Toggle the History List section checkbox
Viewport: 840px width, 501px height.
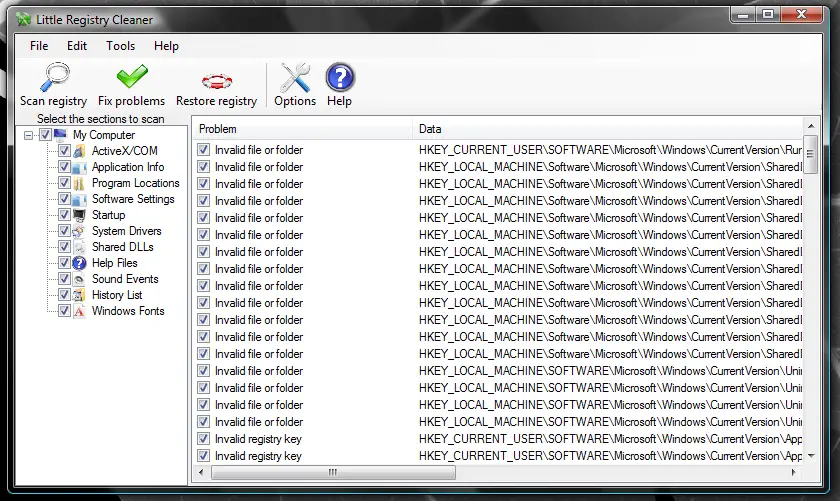64,295
